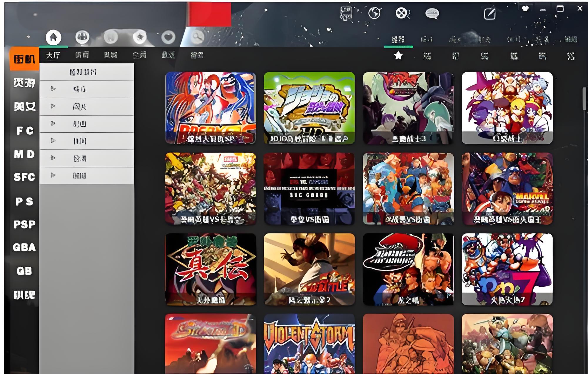588x374 pixels.
Task: Open the star circle icon in top navigation
Action: click(x=140, y=37)
